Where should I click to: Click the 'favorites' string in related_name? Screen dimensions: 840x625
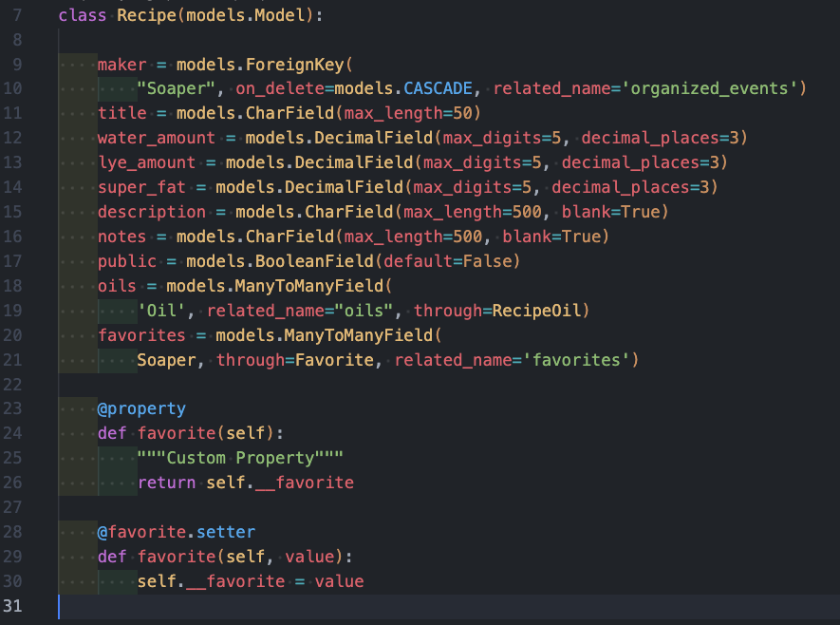(x=576, y=360)
